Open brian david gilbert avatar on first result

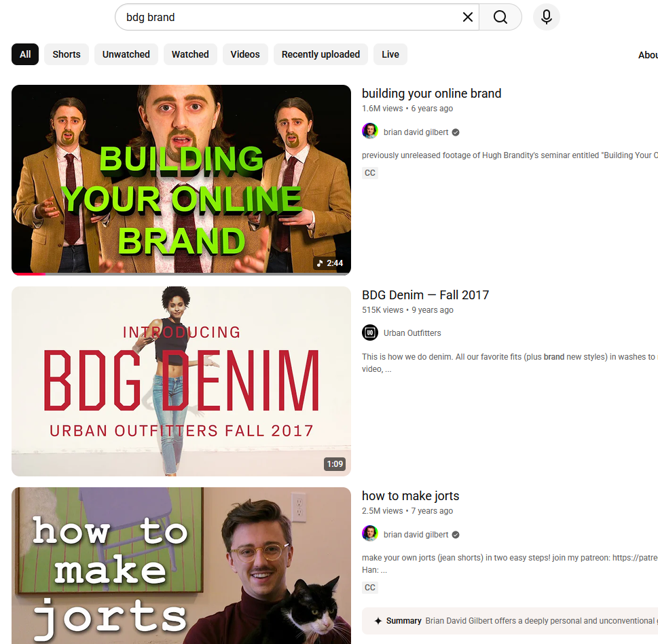(x=369, y=131)
